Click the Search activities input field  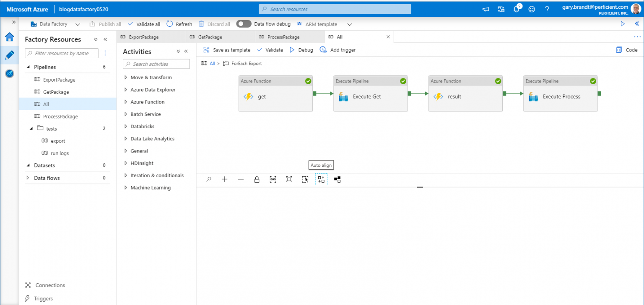coord(156,64)
